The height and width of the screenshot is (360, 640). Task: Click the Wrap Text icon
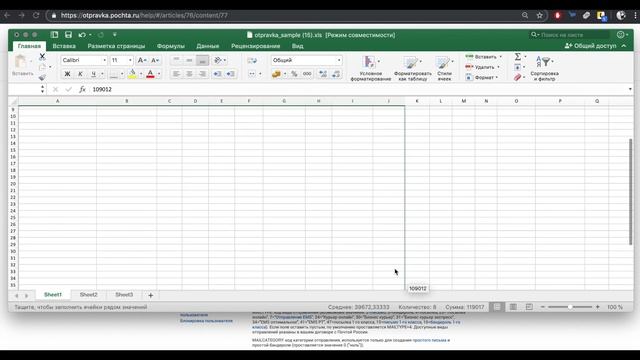[x=252, y=60]
